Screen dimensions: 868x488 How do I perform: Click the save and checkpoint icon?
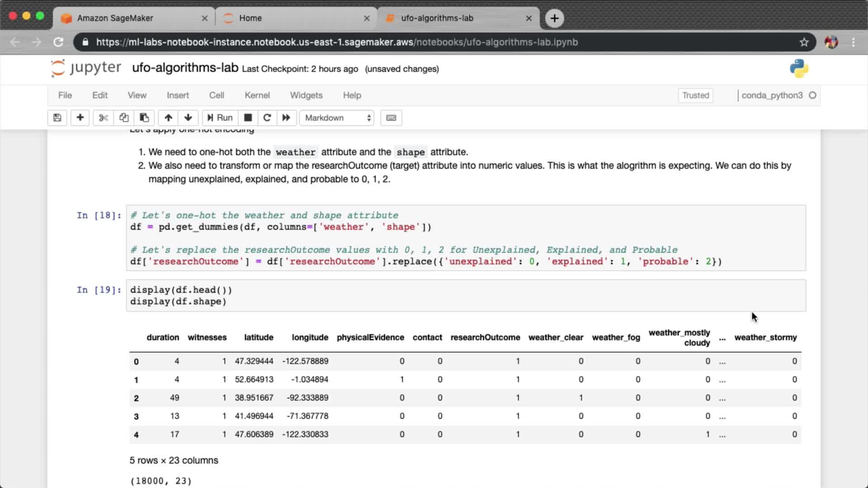[57, 118]
